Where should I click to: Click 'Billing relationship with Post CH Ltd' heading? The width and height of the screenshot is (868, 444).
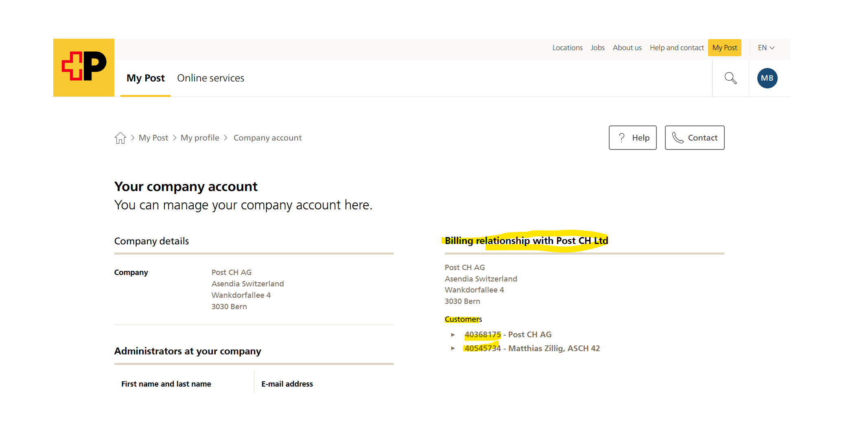[526, 241]
